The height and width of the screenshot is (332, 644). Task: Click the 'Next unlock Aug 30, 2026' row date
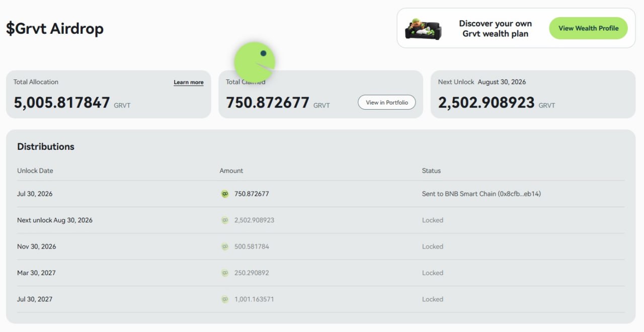coord(55,220)
